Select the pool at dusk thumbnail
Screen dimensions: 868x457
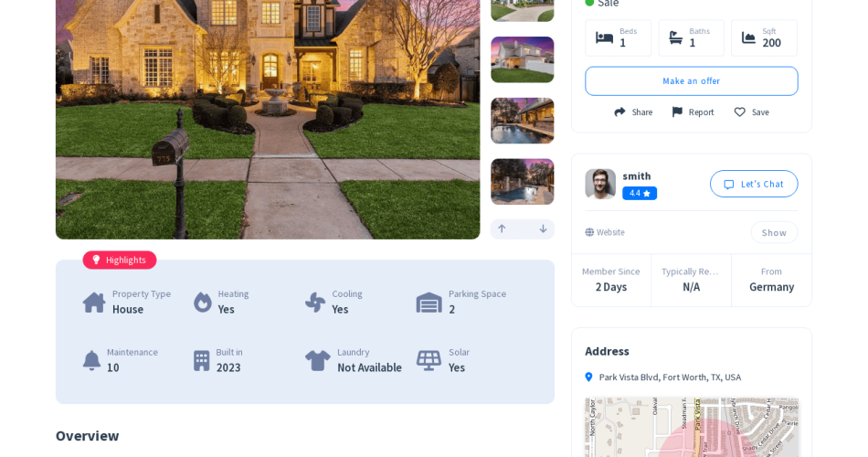[523, 121]
